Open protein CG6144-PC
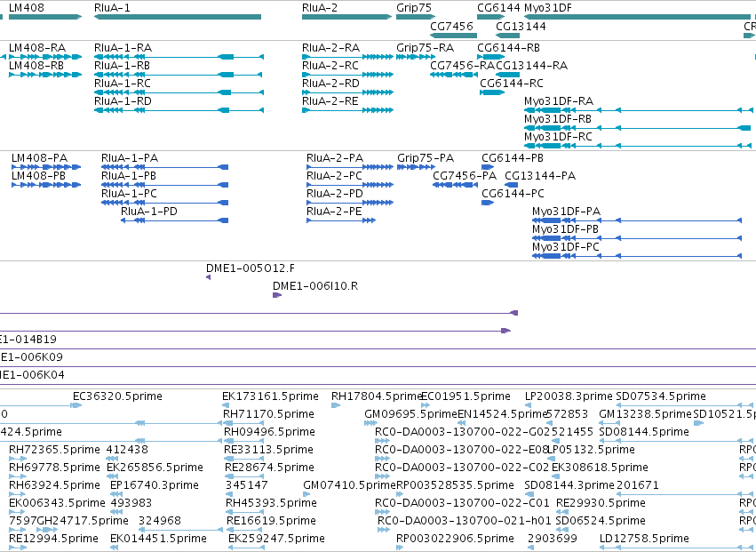The height and width of the screenshot is (552, 756). 488,203
